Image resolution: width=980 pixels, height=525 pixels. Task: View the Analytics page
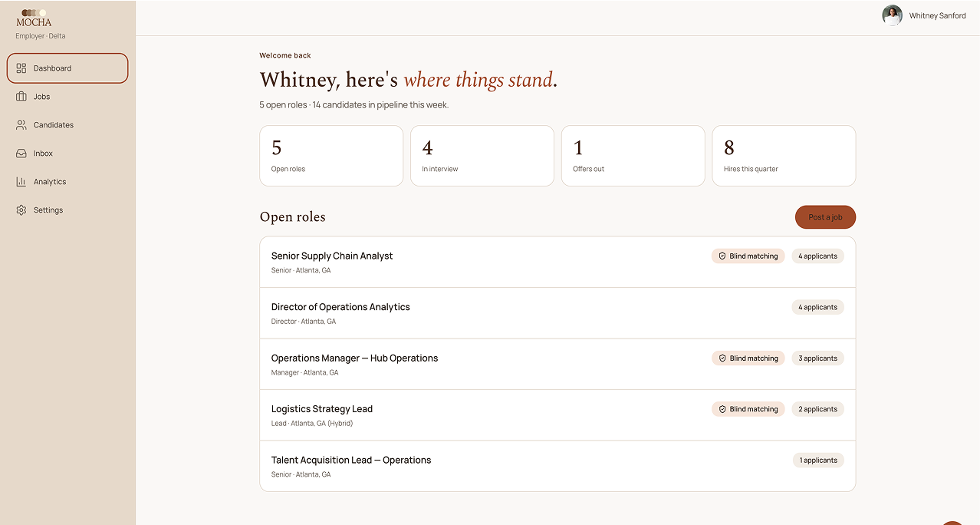[67, 182]
